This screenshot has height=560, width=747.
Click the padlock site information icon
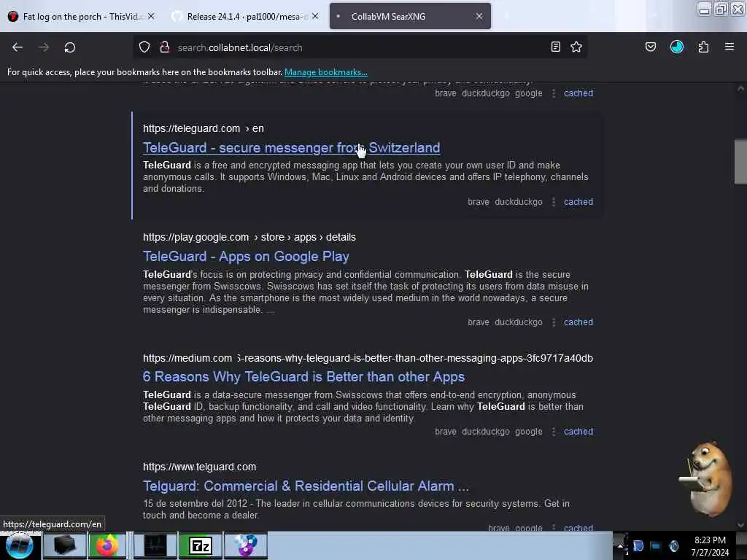pos(165,47)
